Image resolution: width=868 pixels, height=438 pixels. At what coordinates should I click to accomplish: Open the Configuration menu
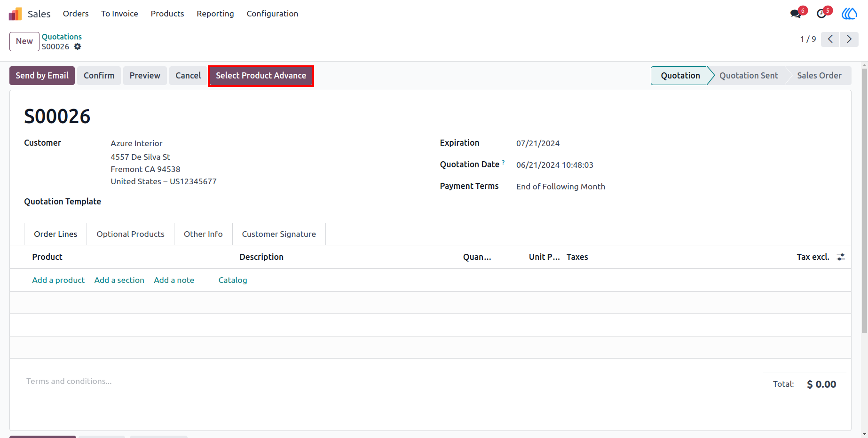272,14
